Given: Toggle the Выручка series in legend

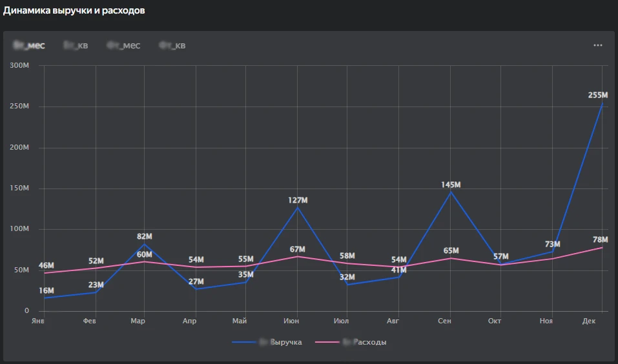Looking at the screenshot, I should 281,342.
